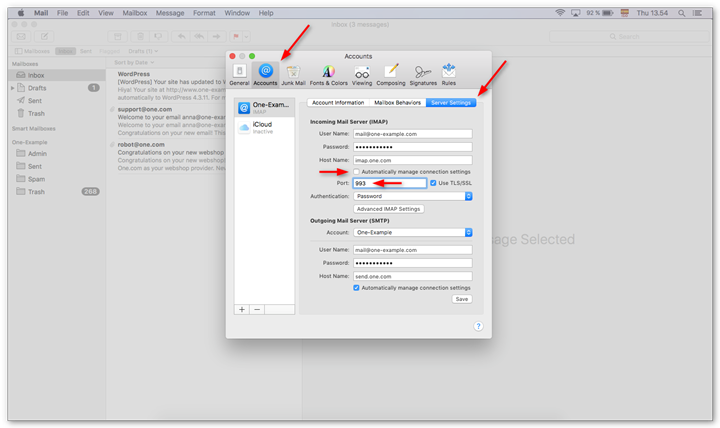Open the General preferences pane
720x428 pixels.
click(239, 75)
